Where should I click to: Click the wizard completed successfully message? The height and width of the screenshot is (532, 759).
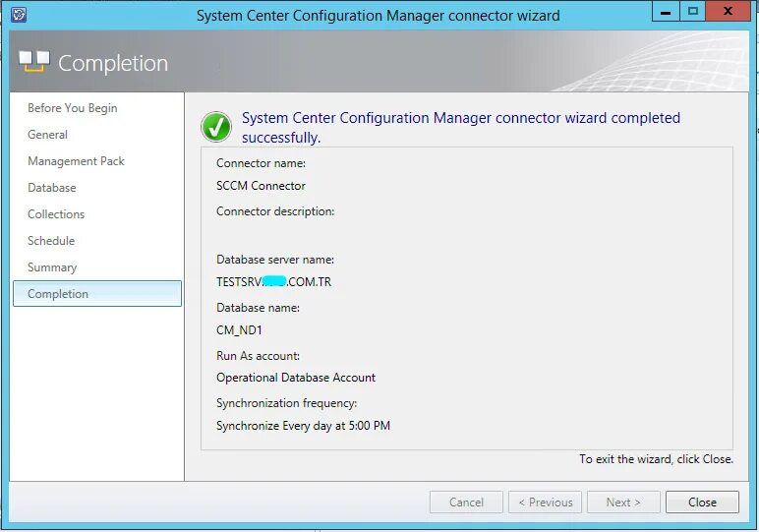tap(461, 127)
